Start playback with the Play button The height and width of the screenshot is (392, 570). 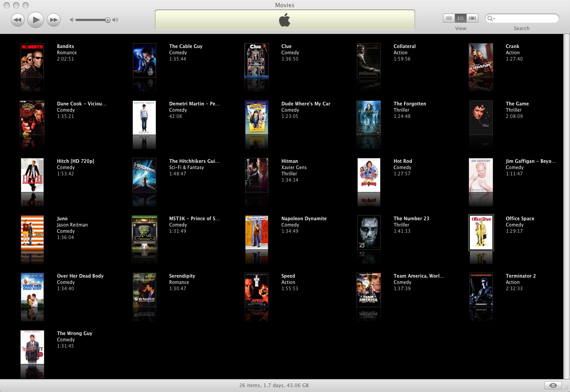click(35, 20)
